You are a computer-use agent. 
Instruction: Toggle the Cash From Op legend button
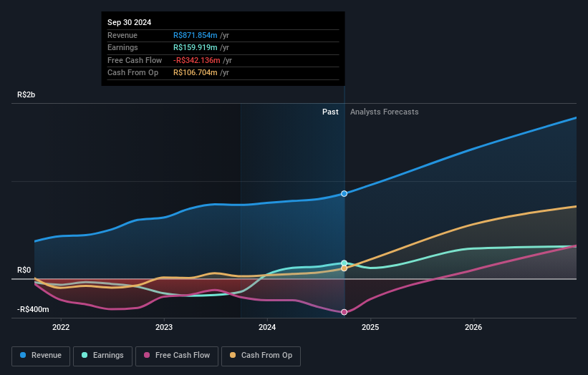pyautogui.click(x=261, y=356)
